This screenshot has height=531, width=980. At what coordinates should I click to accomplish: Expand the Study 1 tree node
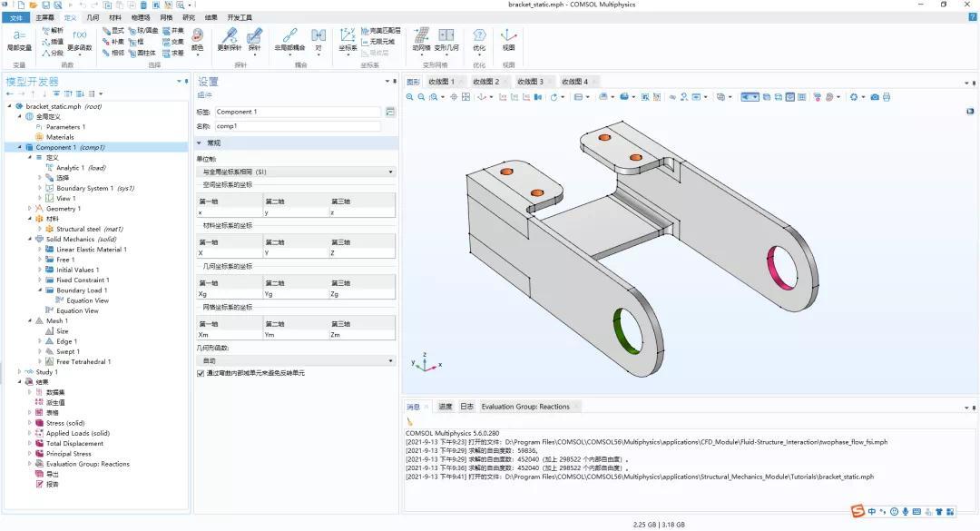19,371
